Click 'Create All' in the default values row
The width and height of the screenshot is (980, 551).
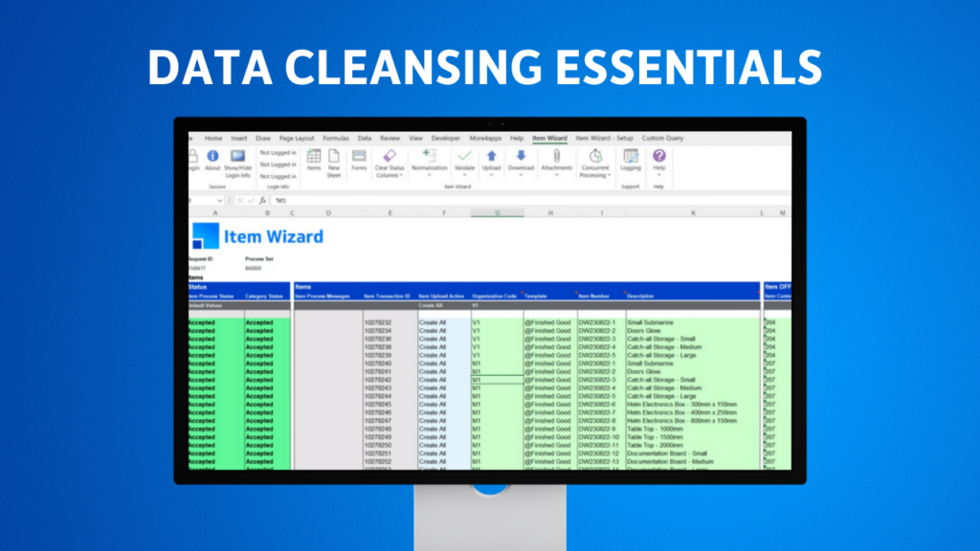point(431,305)
